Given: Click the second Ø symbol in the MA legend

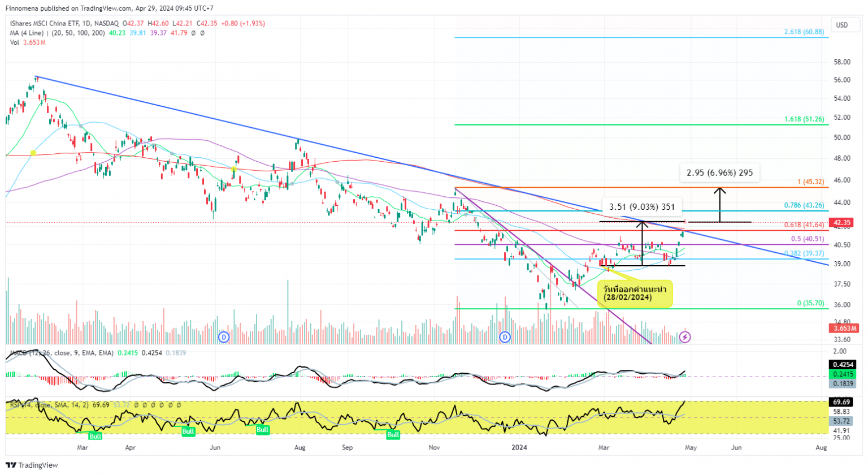Looking at the screenshot, I should click(202, 33).
